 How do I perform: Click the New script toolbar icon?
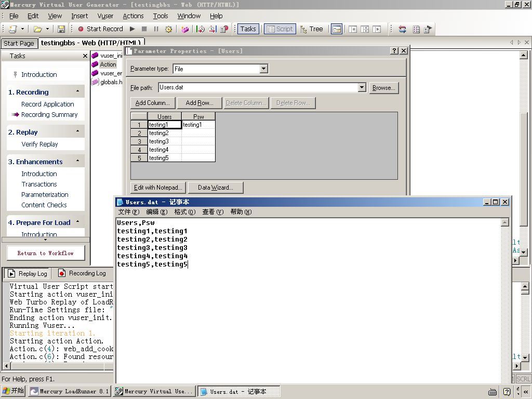(12, 29)
